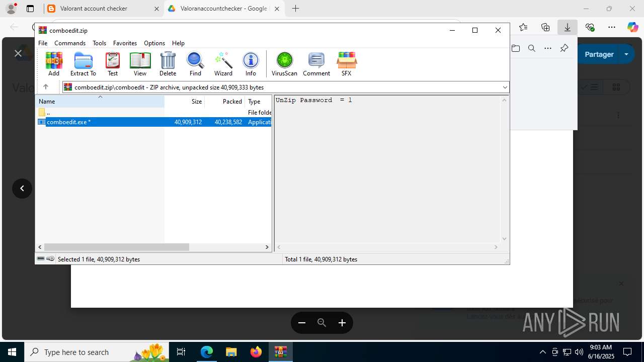644x362 pixels.
Task: Open the Help menu
Action: 178,43
